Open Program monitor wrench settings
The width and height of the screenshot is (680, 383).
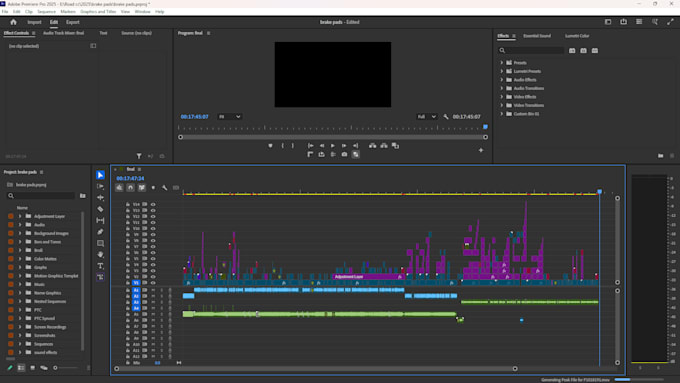446,117
